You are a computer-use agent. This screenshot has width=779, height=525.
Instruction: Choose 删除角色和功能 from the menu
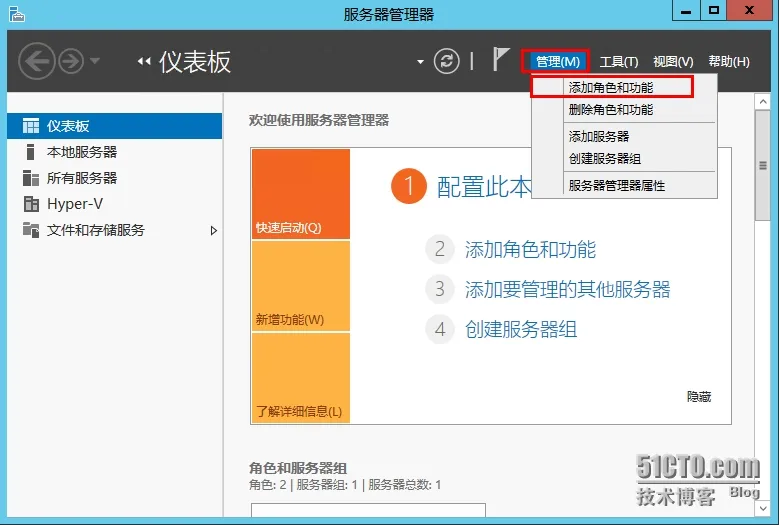click(624, 109)
